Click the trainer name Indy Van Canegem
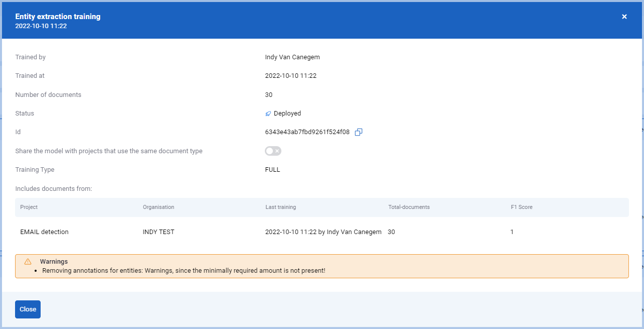The image size is (644, 329). (x=292, y=57)
